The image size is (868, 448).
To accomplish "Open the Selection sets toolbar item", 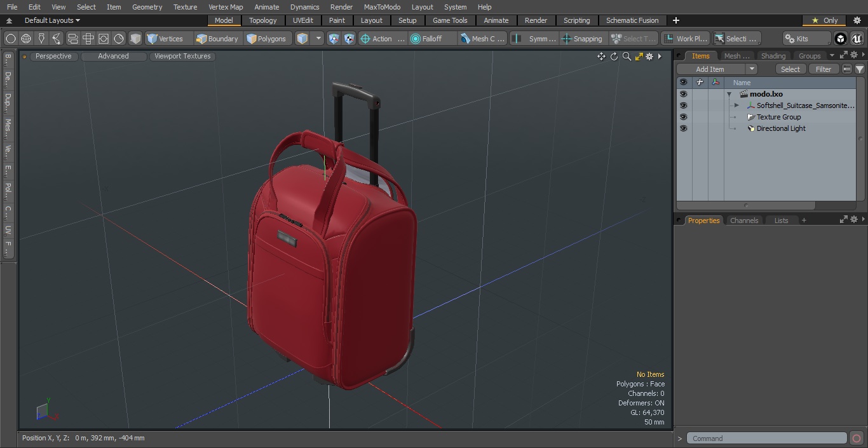I will pyautogui.click(x=736, y=39).
